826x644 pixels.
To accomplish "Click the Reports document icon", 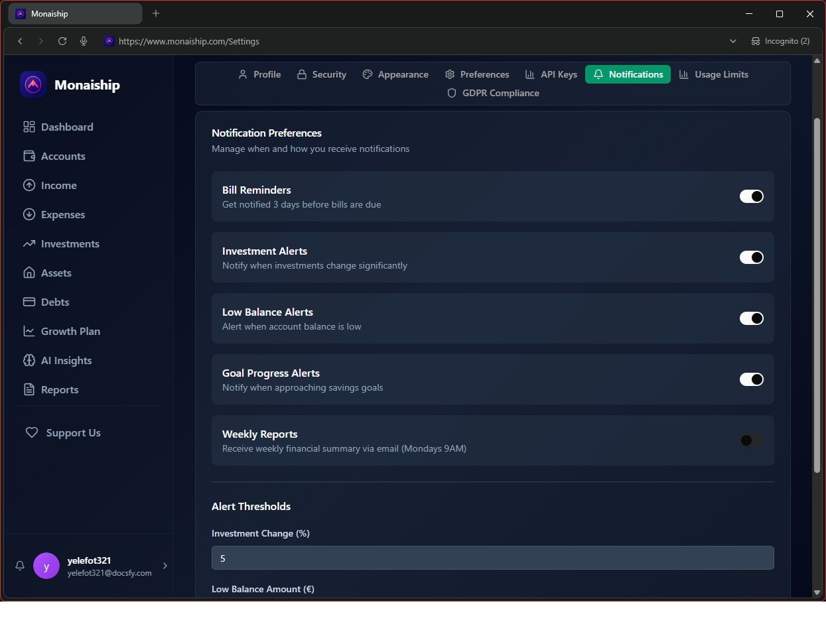I will click(x=29, y=389).
